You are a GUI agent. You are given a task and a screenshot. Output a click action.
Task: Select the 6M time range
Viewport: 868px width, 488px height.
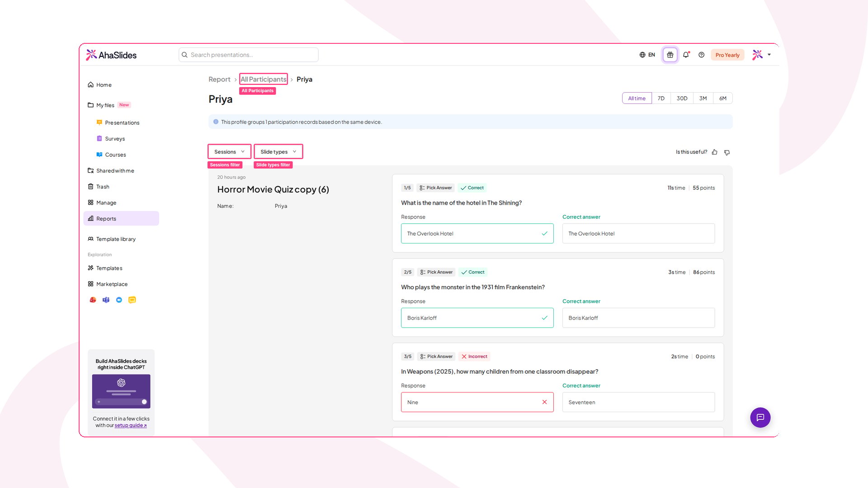coord(723,99)
